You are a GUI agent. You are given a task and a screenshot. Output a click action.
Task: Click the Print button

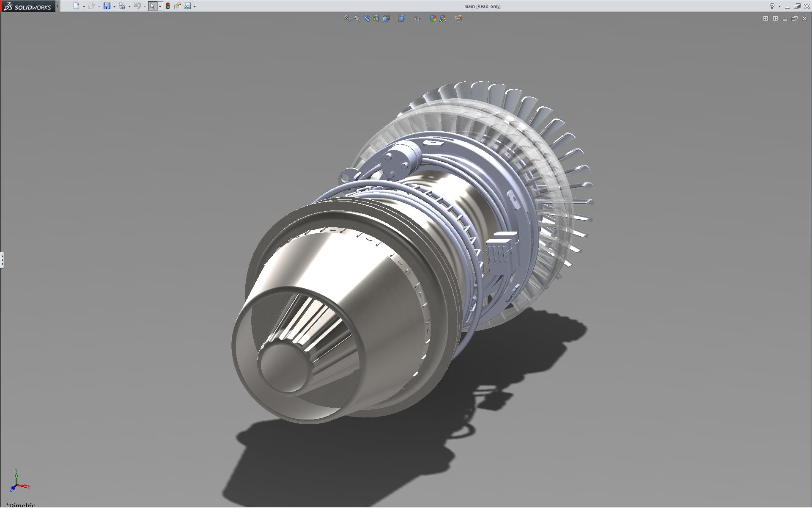[x=122, y=6]
